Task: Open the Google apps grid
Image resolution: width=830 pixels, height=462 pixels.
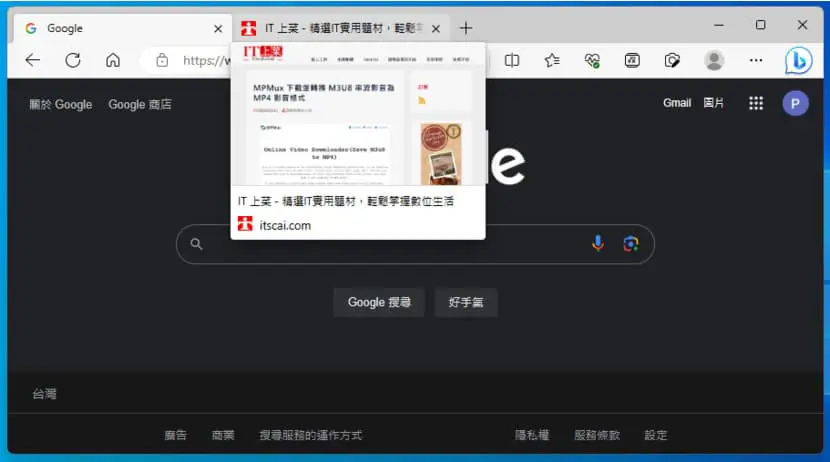Action: click(x=756, y=103)
